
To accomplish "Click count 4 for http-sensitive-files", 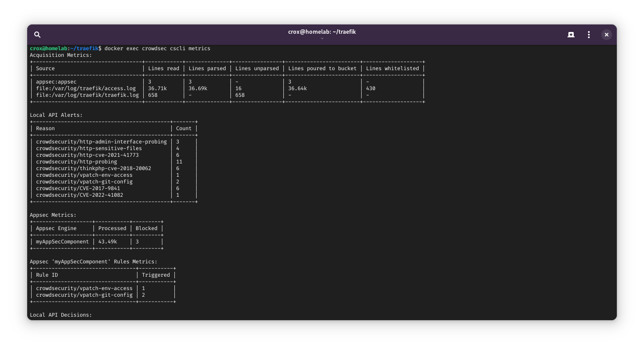I will click(178, 148).
